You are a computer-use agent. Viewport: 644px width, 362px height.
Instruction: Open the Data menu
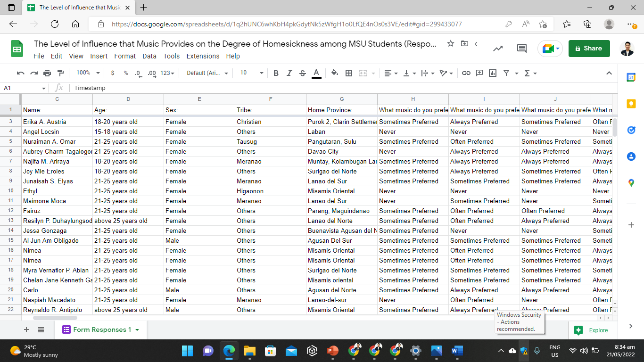pyautogui.click(x=149, y=56)
